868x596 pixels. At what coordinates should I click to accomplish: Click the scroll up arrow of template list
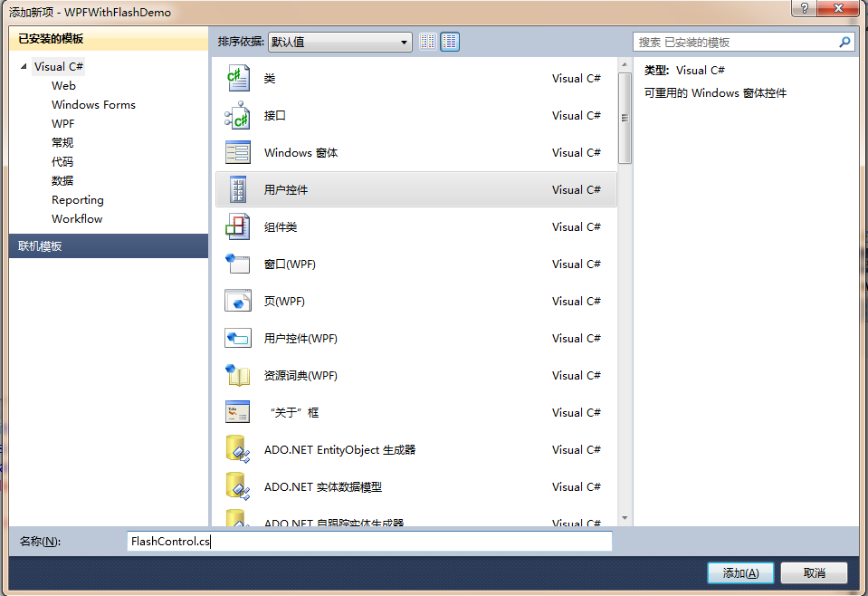[625, 65]
